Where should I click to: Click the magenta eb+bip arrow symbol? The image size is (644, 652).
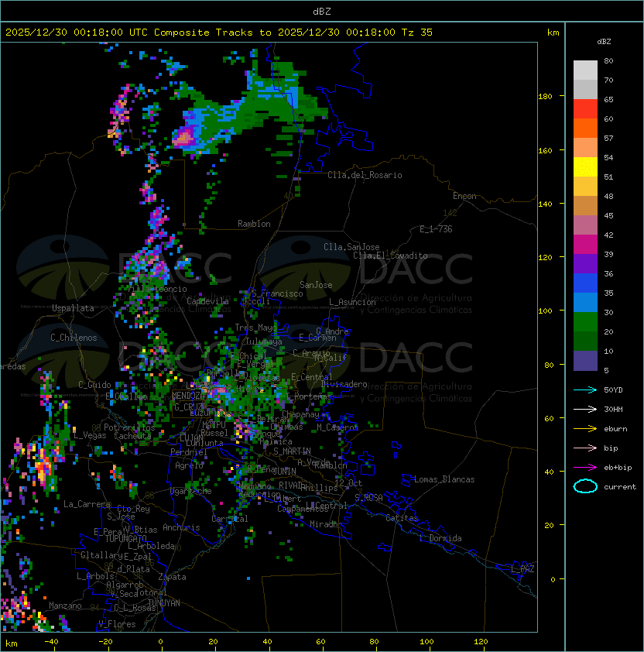[585, 468]
